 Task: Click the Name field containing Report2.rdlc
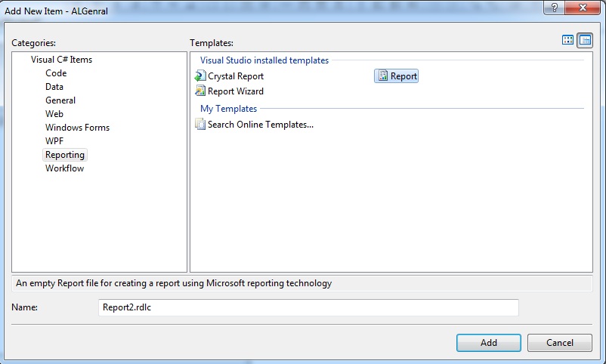(x=308, y=307)
